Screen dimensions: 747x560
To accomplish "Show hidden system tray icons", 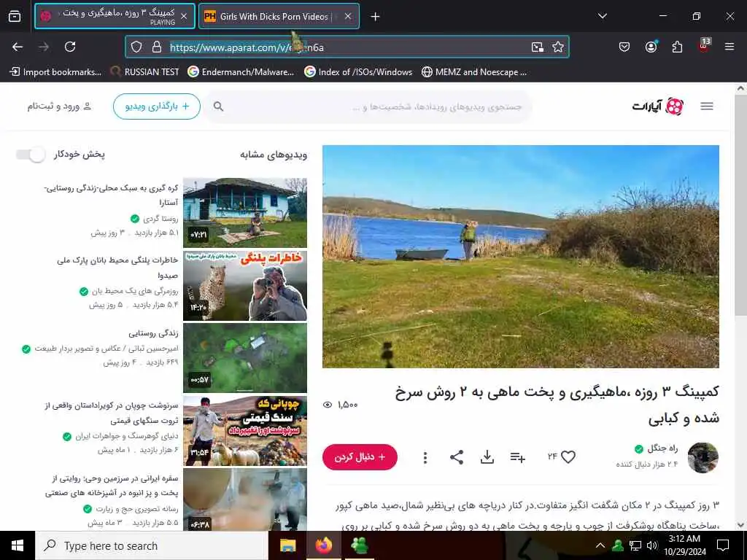I will coord(600,545).
